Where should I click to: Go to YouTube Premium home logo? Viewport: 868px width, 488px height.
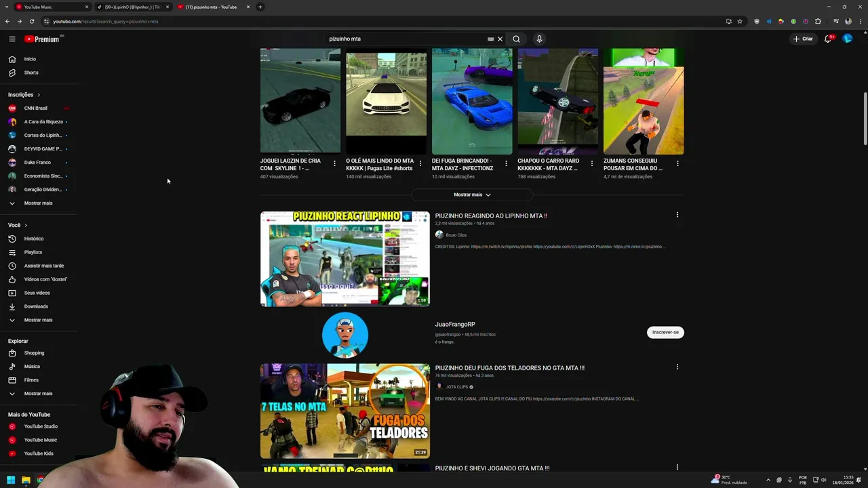43,39
